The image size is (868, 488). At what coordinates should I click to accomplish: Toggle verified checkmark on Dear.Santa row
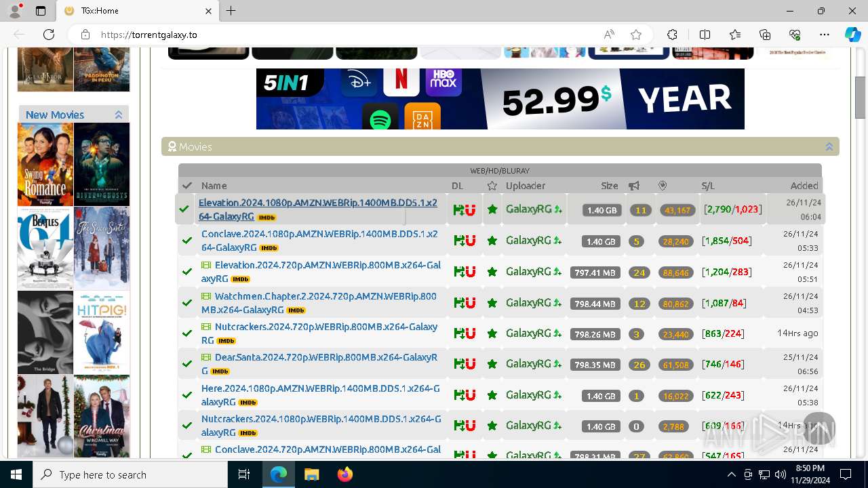tap(187, 364)
